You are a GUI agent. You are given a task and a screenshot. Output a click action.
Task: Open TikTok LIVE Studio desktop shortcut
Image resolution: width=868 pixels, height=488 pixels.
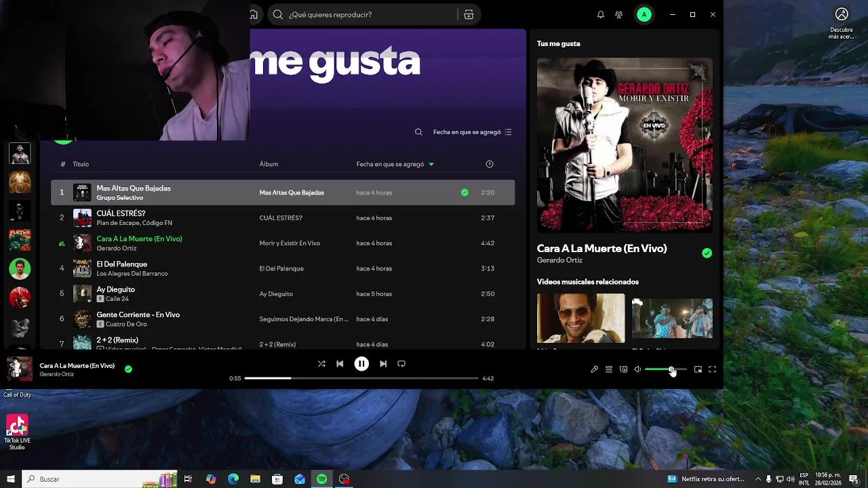[x=17, y=432]
